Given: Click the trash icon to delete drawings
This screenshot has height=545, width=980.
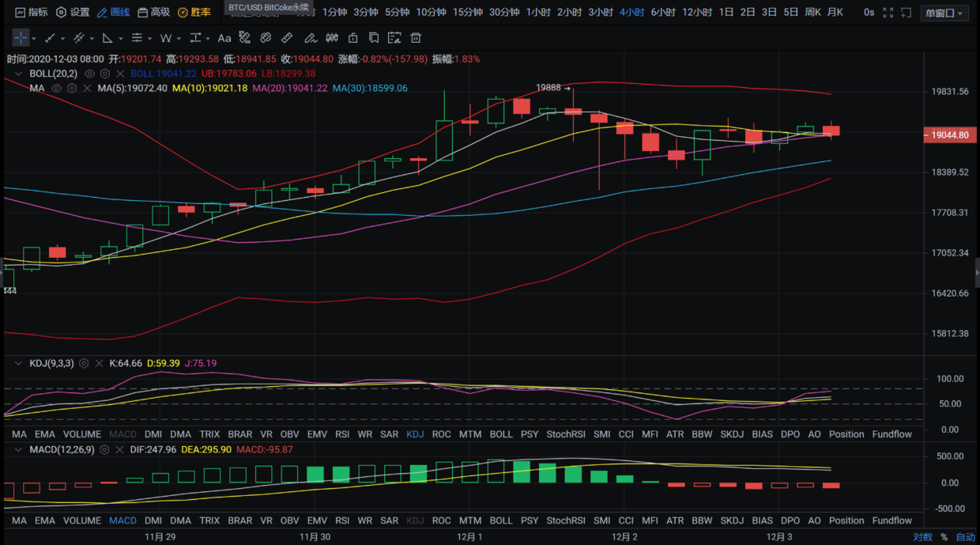Looking at the screenshot, I should (416, 38).
